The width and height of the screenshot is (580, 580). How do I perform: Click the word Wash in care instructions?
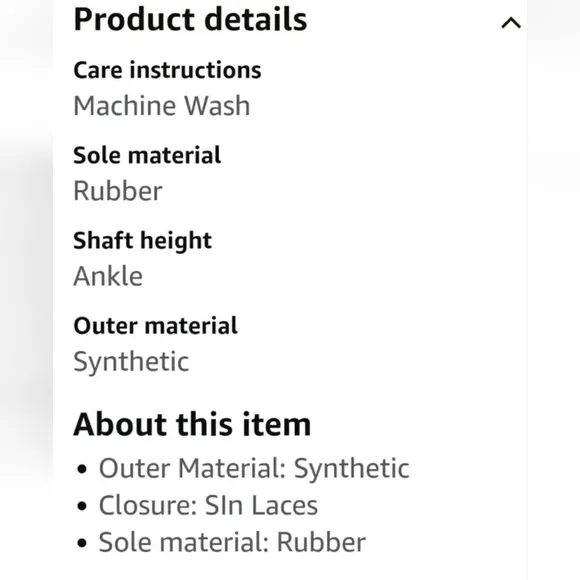coord(217,106)
